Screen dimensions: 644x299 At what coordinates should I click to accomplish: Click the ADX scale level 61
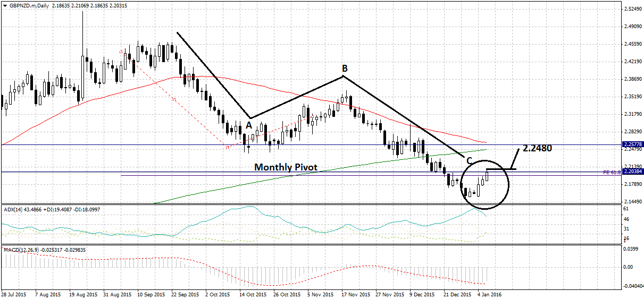(x=626, y=209)
